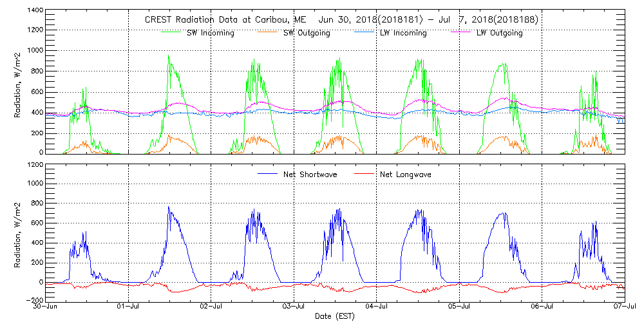Screen dimensions: 644x322
Task: Click the 02-Jul date tick label
Action: [x=211, y=307]
